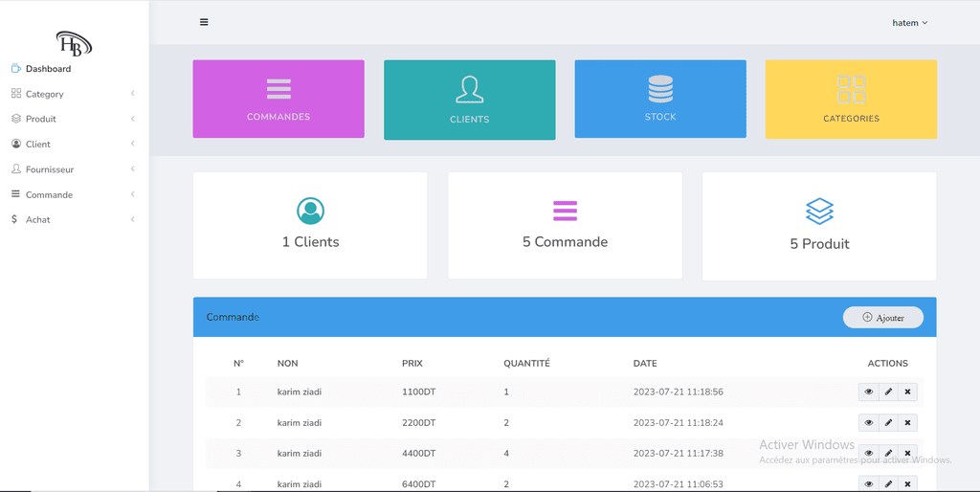Click the magenta bars icon above 5 Commande
Viewport: 980px width, 492px height.
click(x=565, y=211)
